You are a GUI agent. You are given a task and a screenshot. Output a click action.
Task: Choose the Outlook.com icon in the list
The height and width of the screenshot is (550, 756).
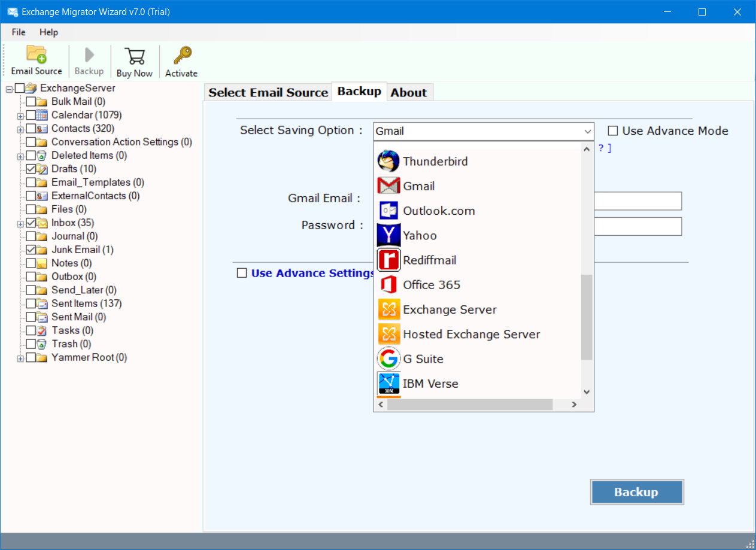click(x=388, y=211)
